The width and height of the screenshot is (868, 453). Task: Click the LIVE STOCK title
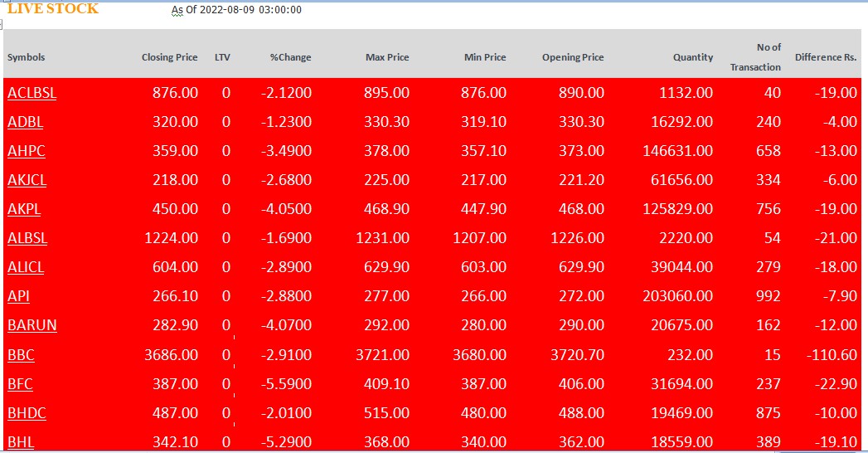pos(53,8)
